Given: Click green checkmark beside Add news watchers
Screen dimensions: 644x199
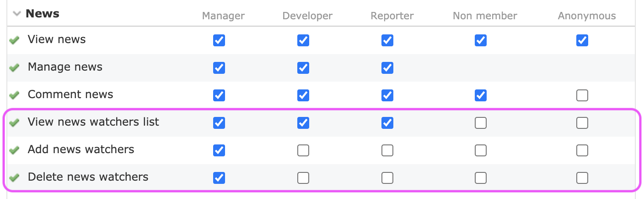Looking at the screenshot, I should tap(15, 150).
